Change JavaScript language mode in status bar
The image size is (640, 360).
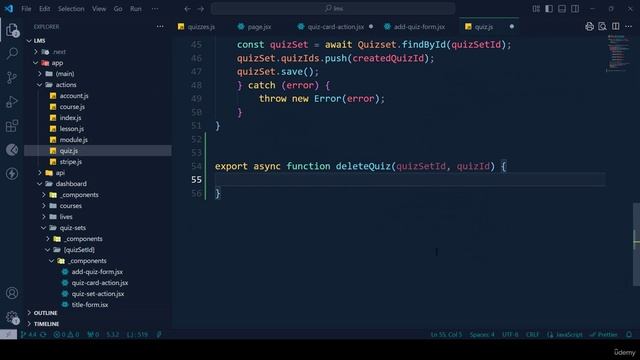tap(565, 334)
